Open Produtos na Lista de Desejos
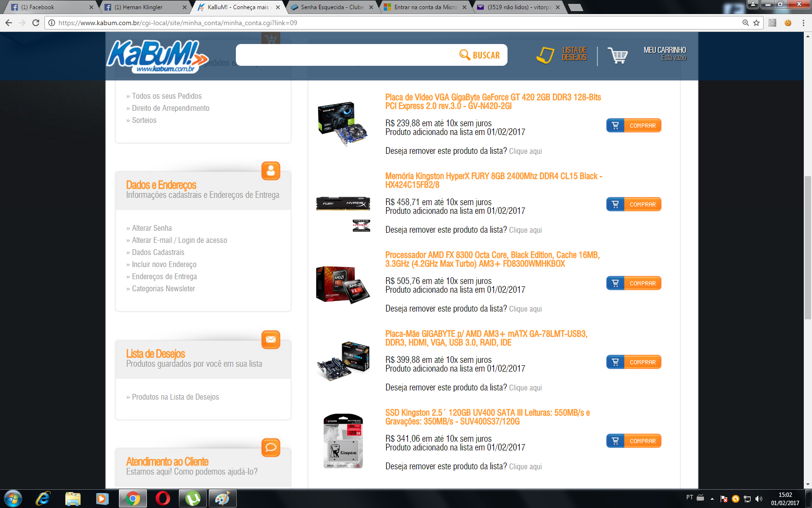The width and height of the screenshot is (812, 508). tap(175, 397)
